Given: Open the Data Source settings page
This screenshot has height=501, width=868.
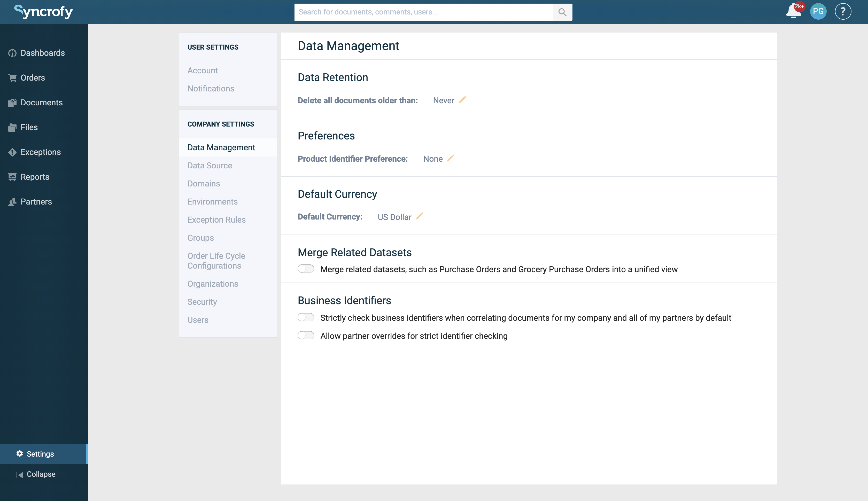Looking at the screenshot, I should (210, 166).
